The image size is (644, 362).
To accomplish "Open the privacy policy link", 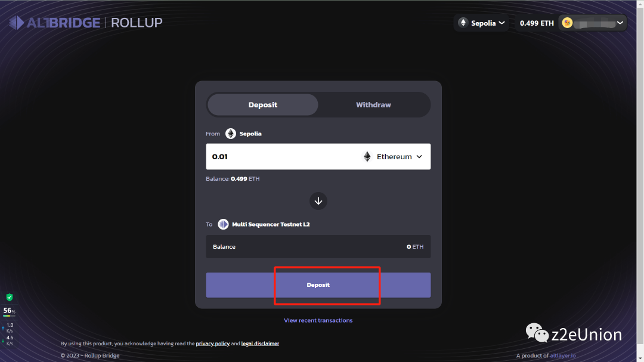I will click(213, 344).
